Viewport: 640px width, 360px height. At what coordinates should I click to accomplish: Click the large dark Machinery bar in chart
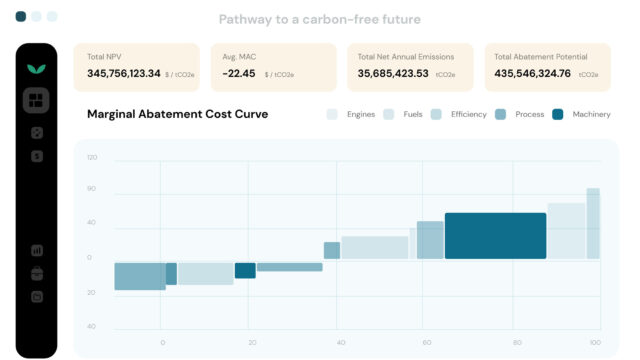[496, 236]
